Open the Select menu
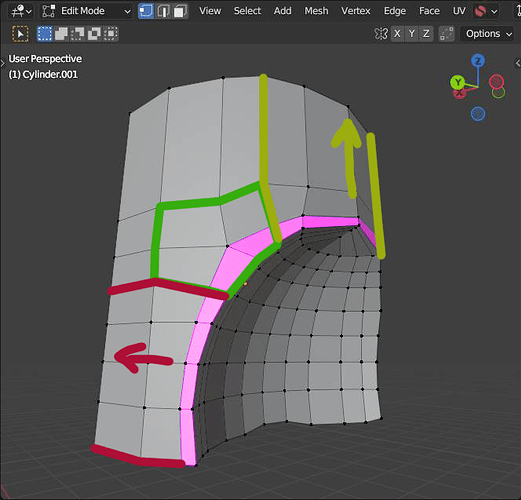 (247, 11)
